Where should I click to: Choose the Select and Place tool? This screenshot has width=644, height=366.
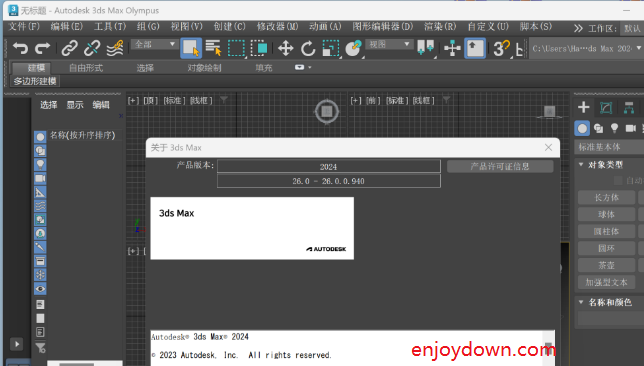pyautogui.click(x=353, y=48)
